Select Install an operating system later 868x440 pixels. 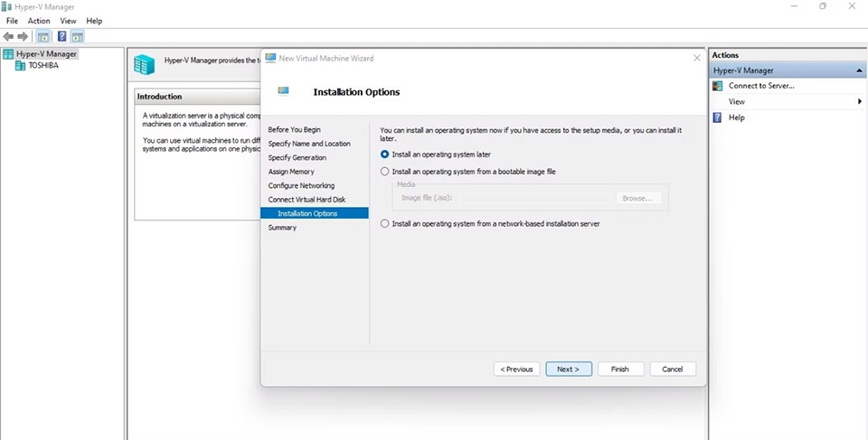pyautogui.click(x=385, y=154)
